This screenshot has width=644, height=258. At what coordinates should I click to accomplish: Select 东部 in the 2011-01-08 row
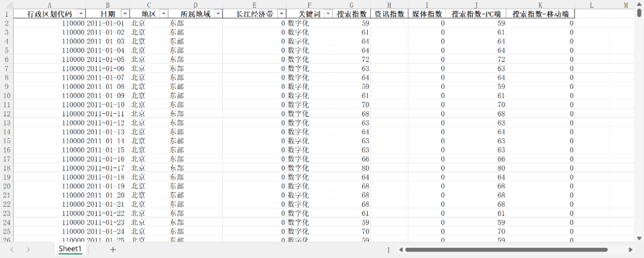coord(196,86)
